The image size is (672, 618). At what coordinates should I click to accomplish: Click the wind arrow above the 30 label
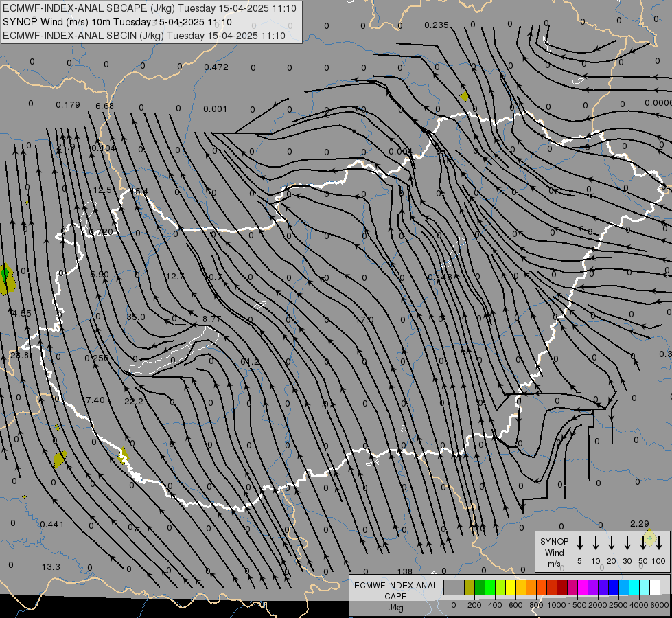pos(627,543)
